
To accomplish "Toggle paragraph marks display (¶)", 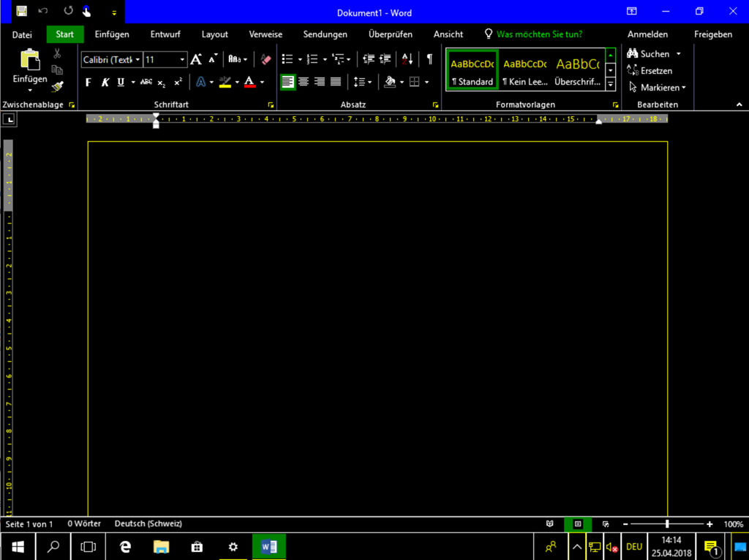I will 429,59.
